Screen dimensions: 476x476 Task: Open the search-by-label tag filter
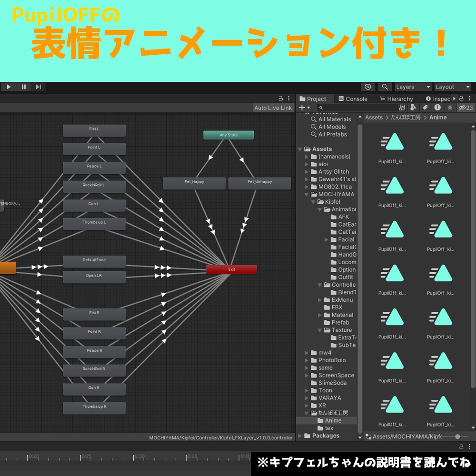[426, 108]
